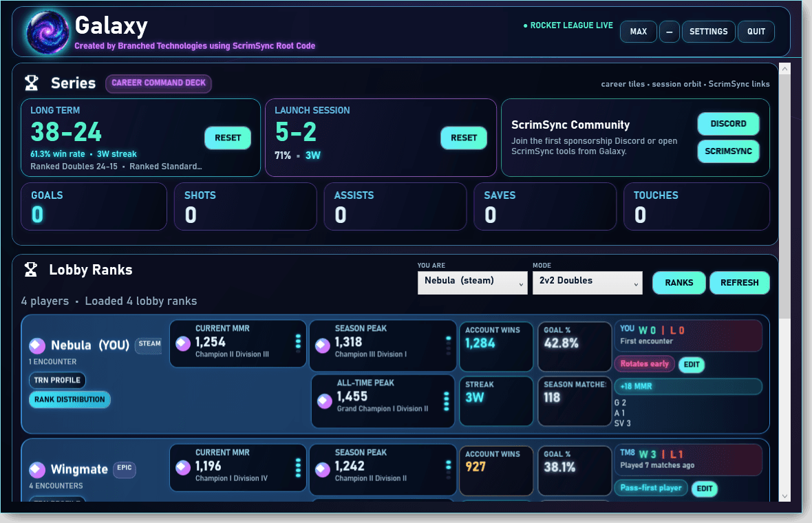Reset the Long Term record

click(x=228, y=138)
